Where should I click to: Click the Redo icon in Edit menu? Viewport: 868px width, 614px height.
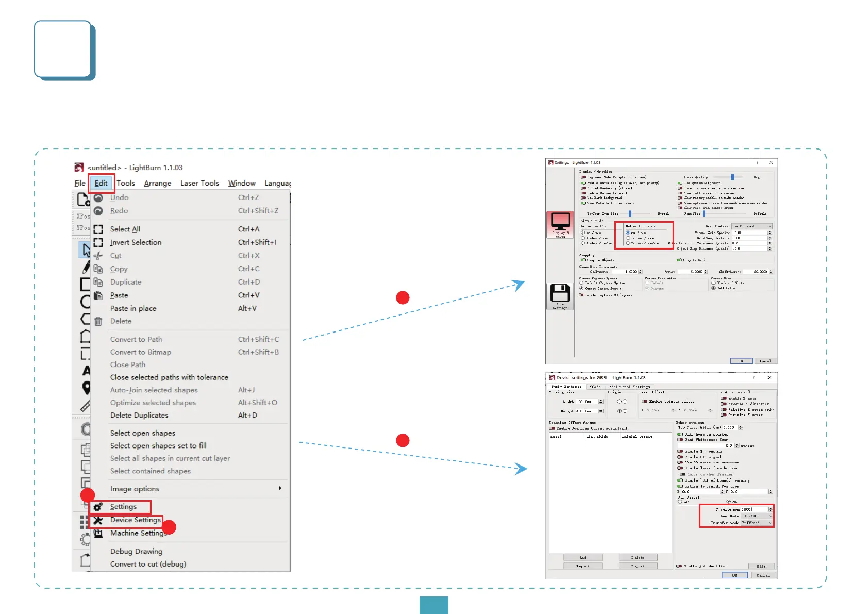click(98, 211)
